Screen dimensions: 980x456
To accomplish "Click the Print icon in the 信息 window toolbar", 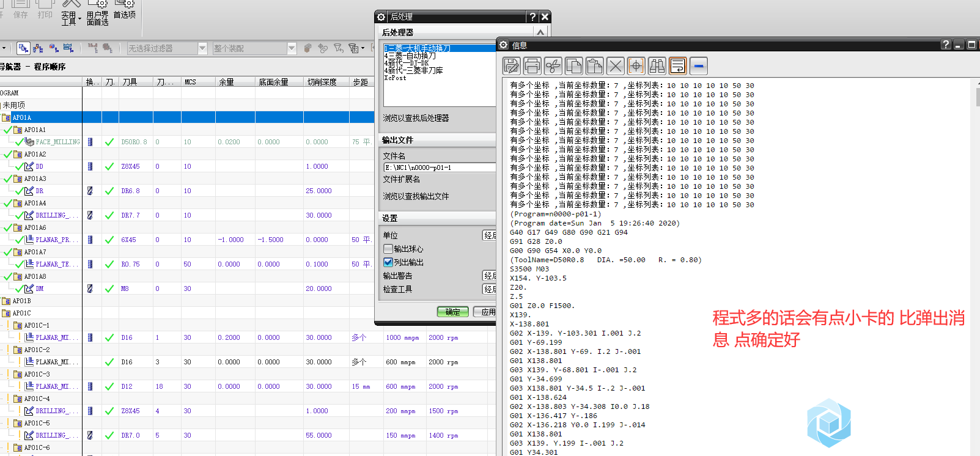I will (x=532, y=65).
